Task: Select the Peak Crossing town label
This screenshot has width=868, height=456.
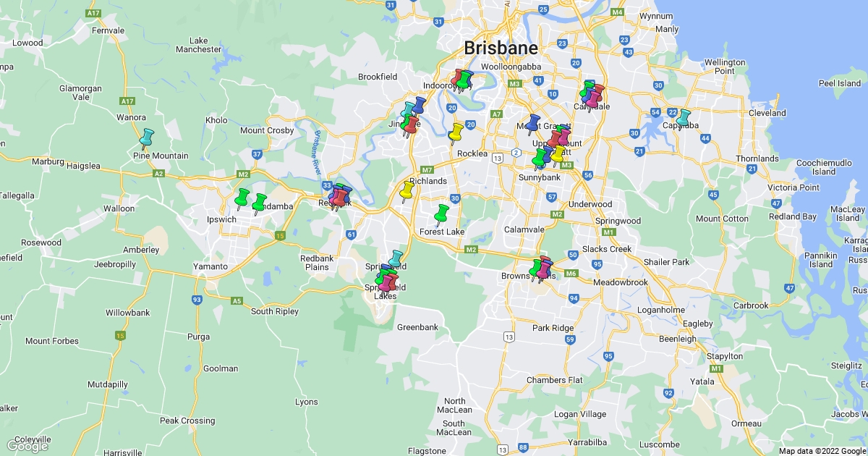Action: click(187, 421)
